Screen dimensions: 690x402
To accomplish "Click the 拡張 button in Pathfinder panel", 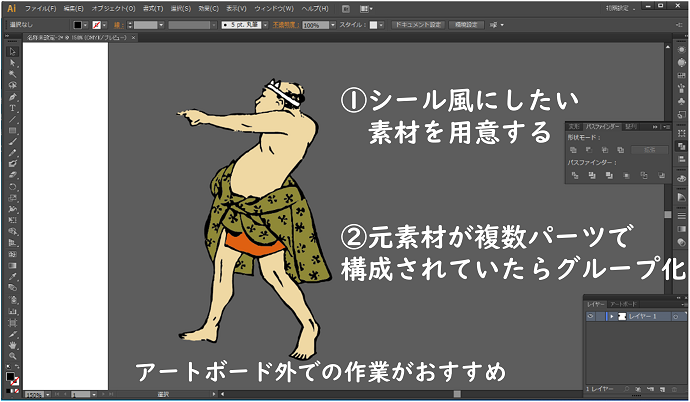I will coord(650,150).
